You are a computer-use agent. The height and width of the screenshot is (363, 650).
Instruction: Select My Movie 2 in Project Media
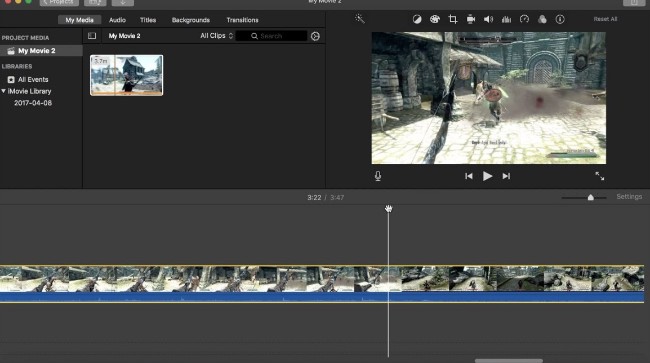(41, 51)
